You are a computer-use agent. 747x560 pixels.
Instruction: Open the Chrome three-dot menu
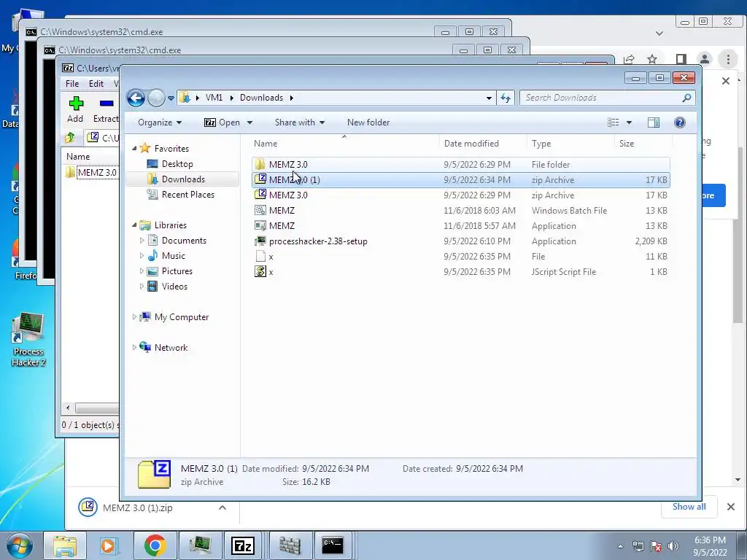pos(728,59)
